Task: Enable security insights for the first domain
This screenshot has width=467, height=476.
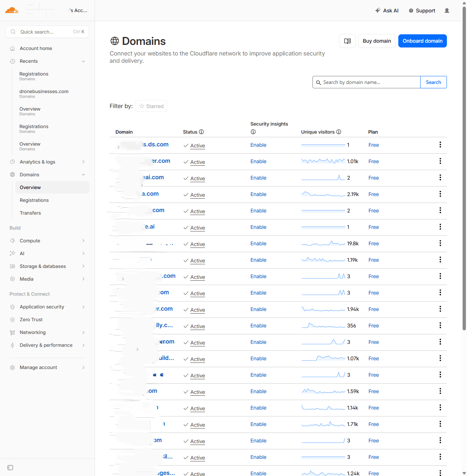Action: 258,145
